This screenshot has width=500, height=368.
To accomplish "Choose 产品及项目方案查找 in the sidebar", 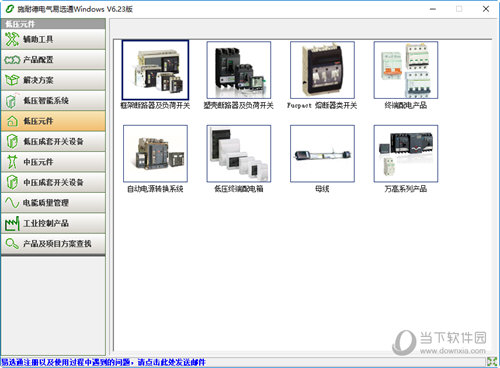I will click(53, 244).
